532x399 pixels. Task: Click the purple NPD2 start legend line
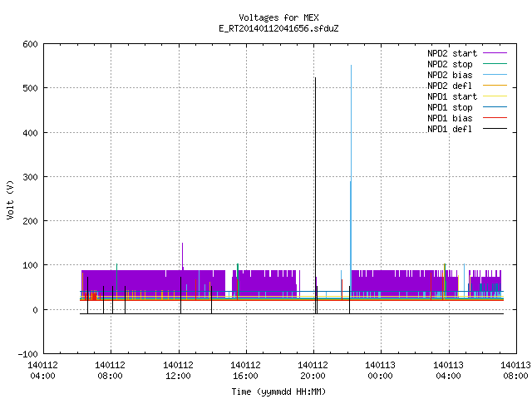[x=495, y=53]
